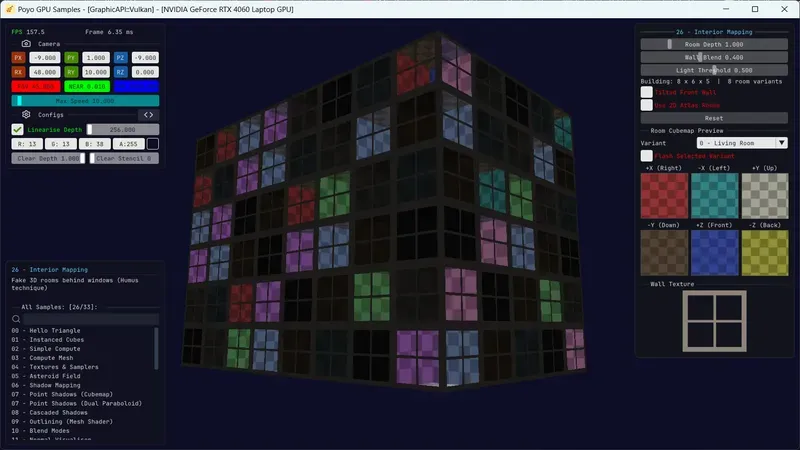Click the A:255 alpha channel field
This screenshot has width=800, height=450.
[128, 144]
